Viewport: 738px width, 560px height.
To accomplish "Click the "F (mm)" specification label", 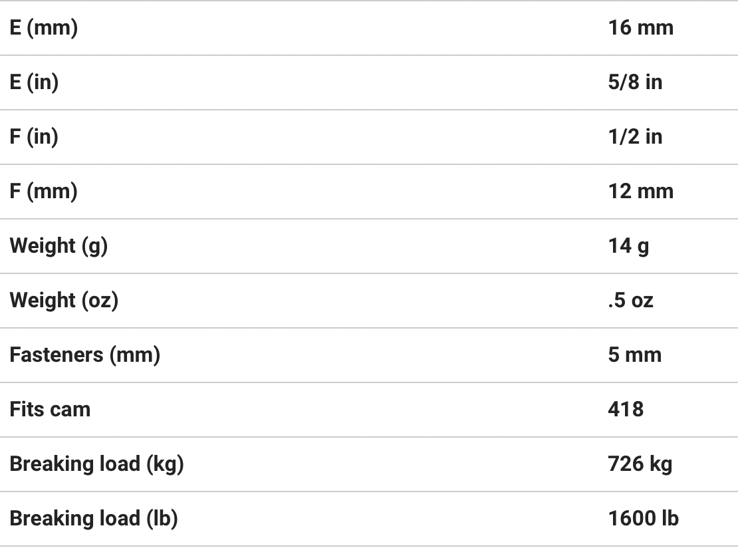I will click(43, 192).
